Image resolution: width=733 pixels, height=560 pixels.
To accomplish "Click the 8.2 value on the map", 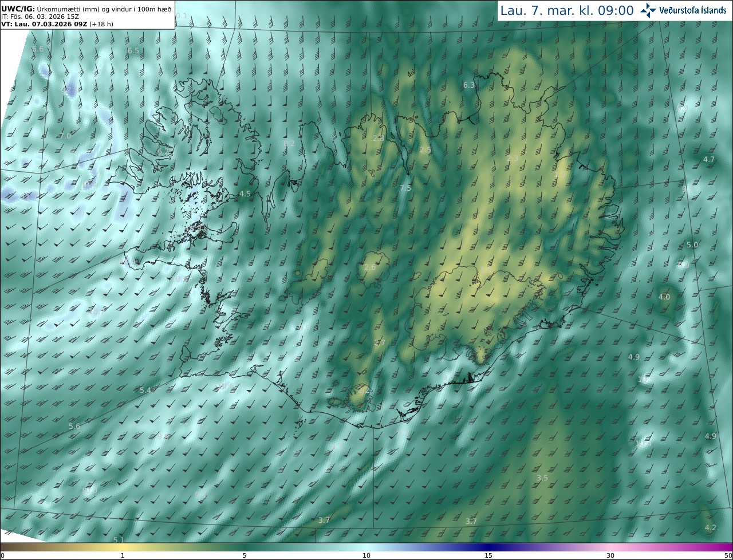I will point(289,143).
